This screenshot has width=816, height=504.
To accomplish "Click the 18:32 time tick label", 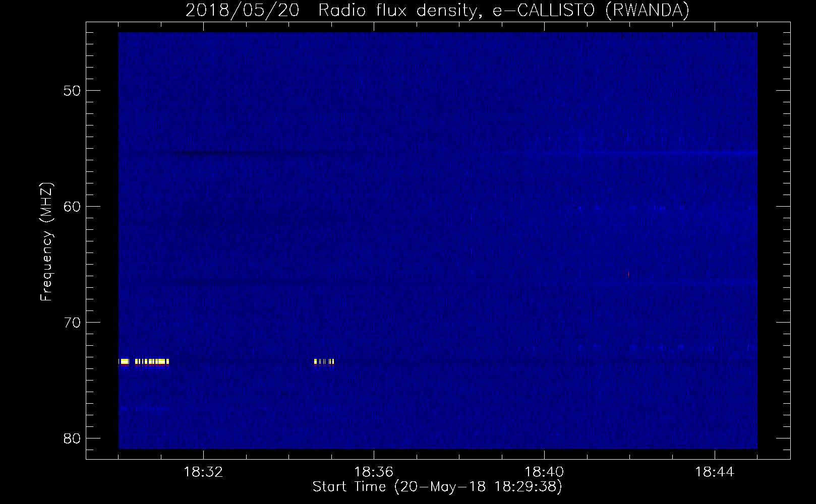I will click(203, 472).
